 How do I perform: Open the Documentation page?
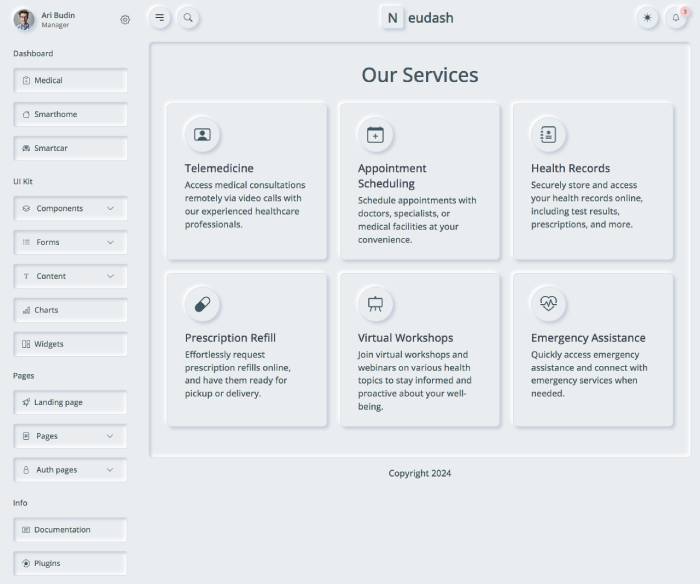71,530
